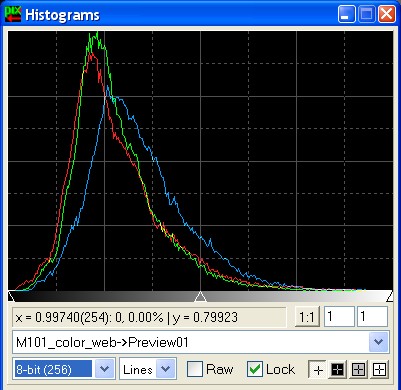Select the highlights triangle at gradient right end
Screen dimensions: 401x390
coord(390,296)
